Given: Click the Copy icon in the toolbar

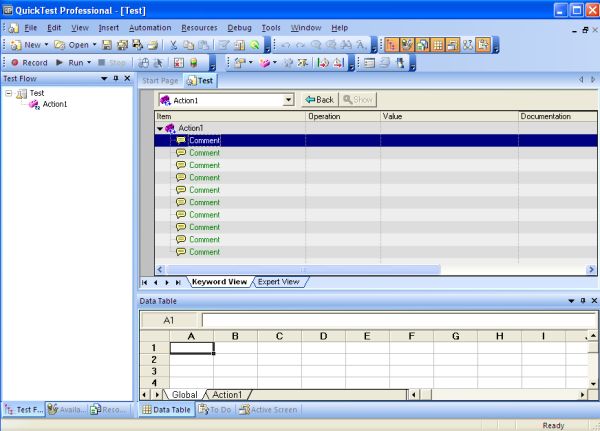Looking at the screenshot, I should click(x=188, y=45).
